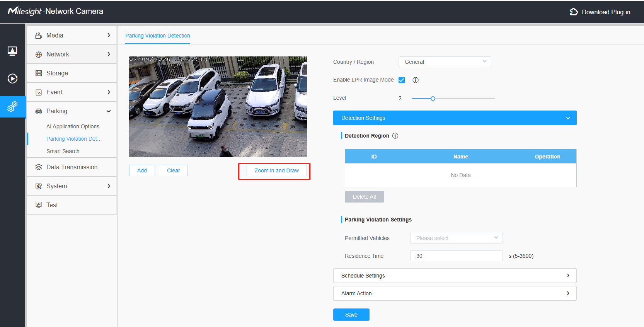Screen dimensions: 644x327
Task: Open the playback icon in sidebar
Action: pyautogui.click(x=12, y=78)
